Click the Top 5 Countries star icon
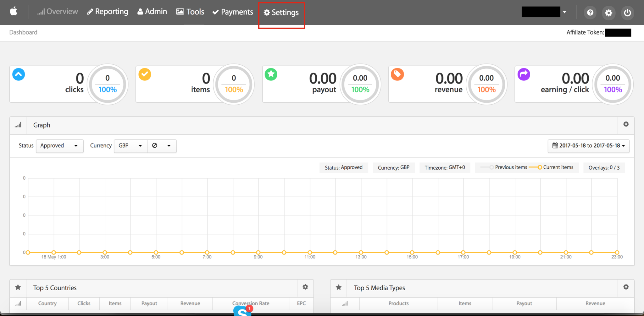644x316 pixels. point(18,287)
